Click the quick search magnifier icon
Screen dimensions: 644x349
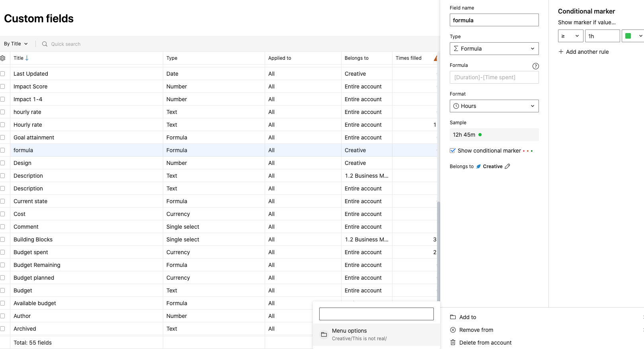point(45,44)
